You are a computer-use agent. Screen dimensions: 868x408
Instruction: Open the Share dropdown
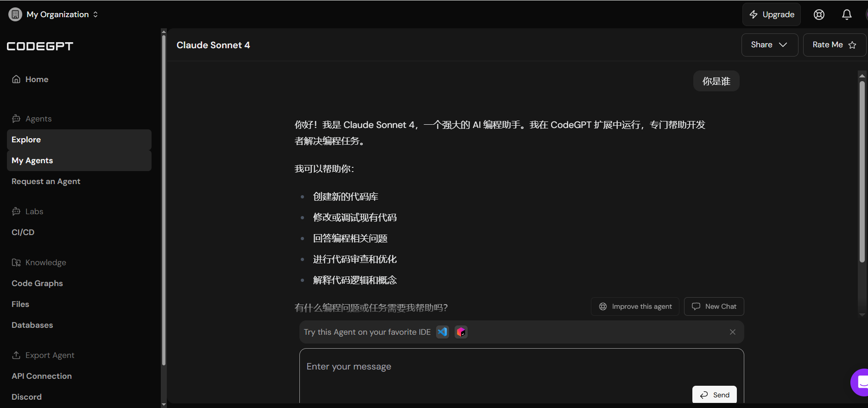(769, 45)
